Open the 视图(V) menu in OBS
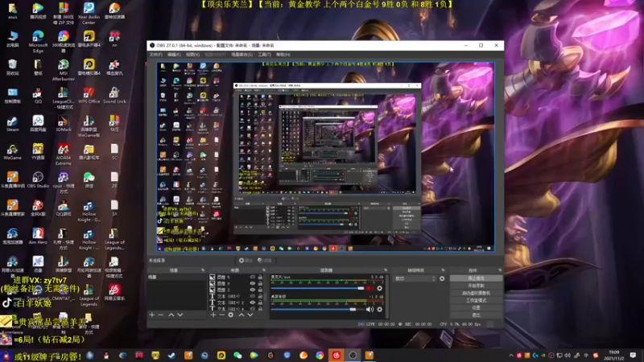Screen dimensions: 644x362 click(192, 55)
